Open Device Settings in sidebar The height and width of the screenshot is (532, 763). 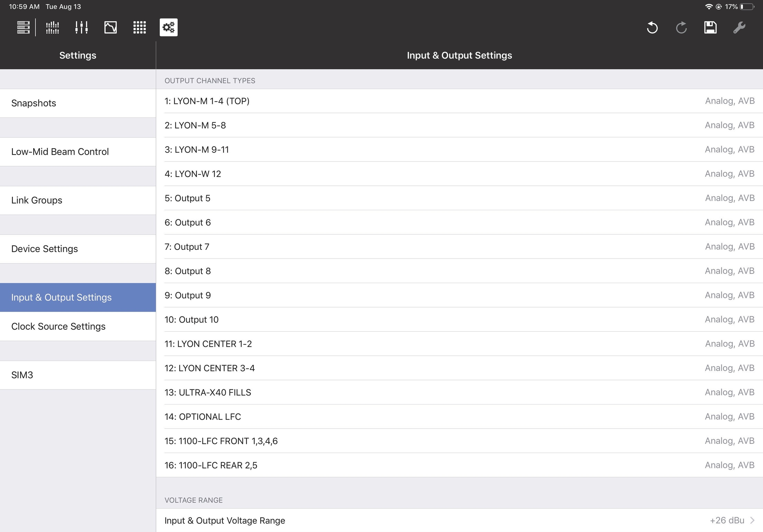[x=78, y=249]
